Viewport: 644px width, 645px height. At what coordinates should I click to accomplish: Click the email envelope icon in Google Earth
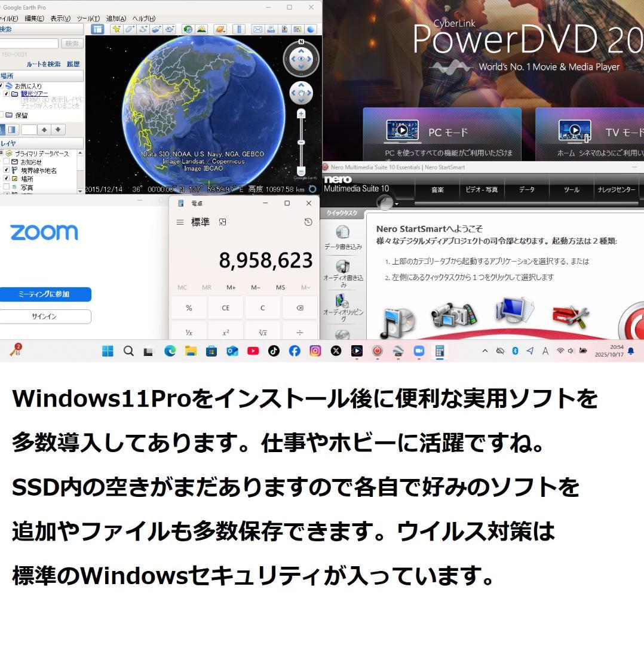point(257,29)
